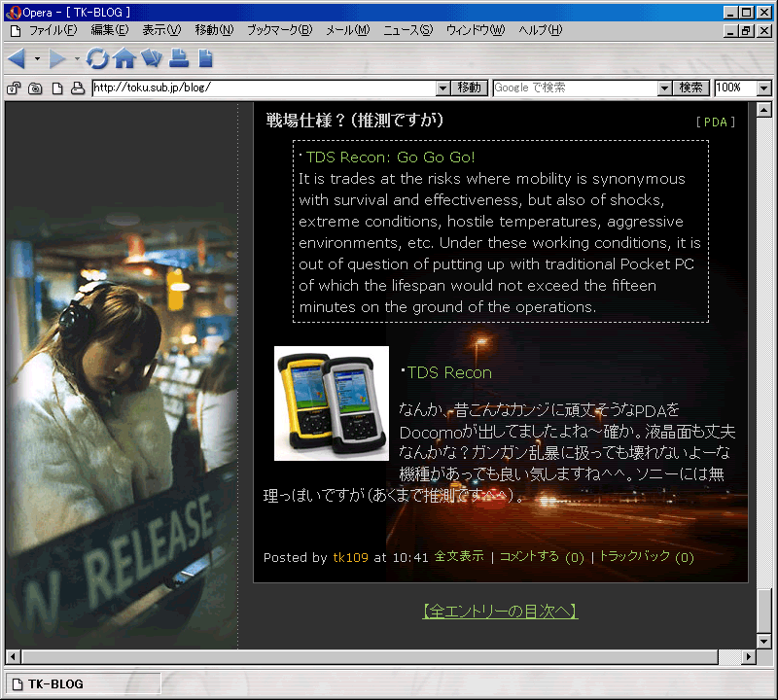Select the TK-BLOG page tab

coord(83,684)
